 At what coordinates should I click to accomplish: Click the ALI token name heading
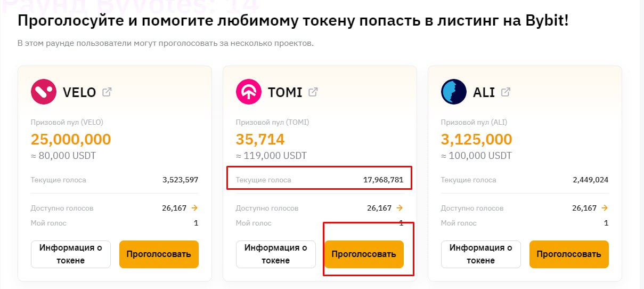point(484,92)
